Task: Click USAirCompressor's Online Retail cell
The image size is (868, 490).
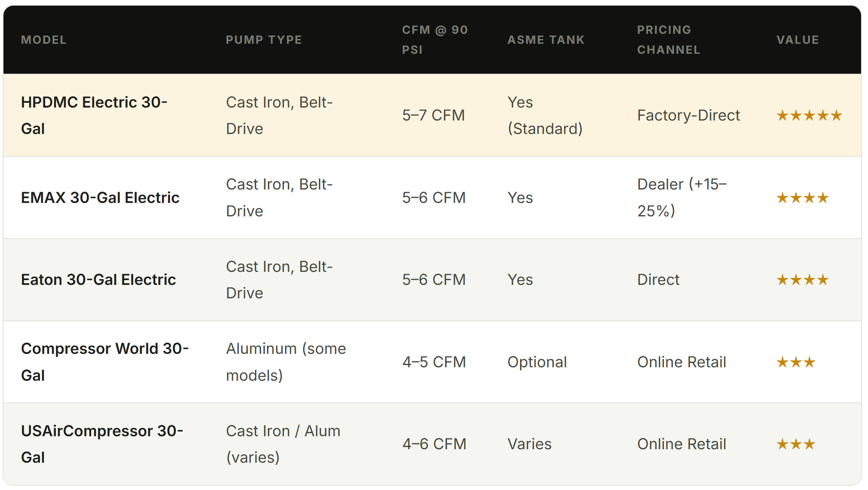Action: pos(682,444)
